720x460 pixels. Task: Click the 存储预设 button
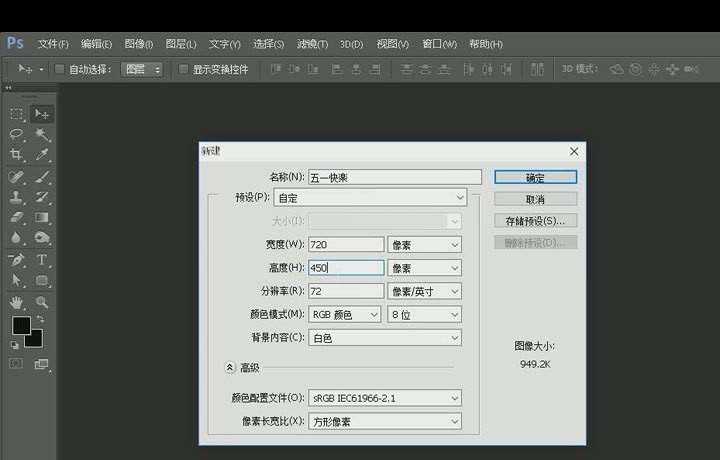click(535, 220)
